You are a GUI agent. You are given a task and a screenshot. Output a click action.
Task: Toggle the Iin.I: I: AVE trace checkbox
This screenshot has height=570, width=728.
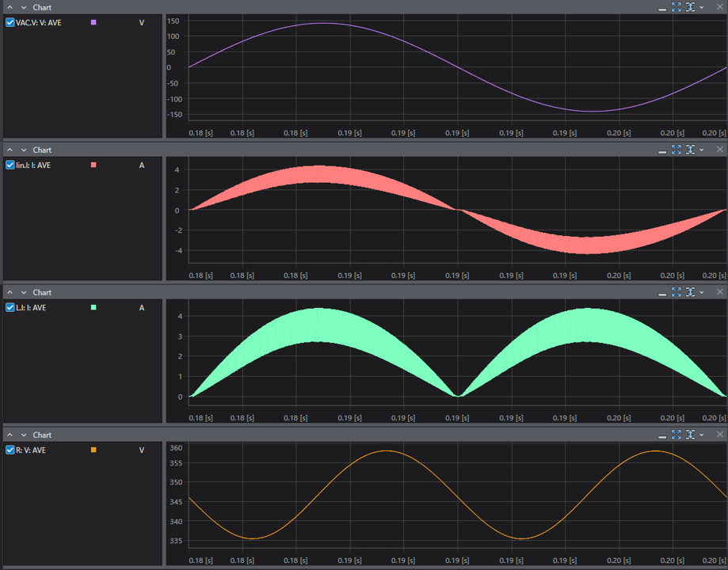pos(10,165)
